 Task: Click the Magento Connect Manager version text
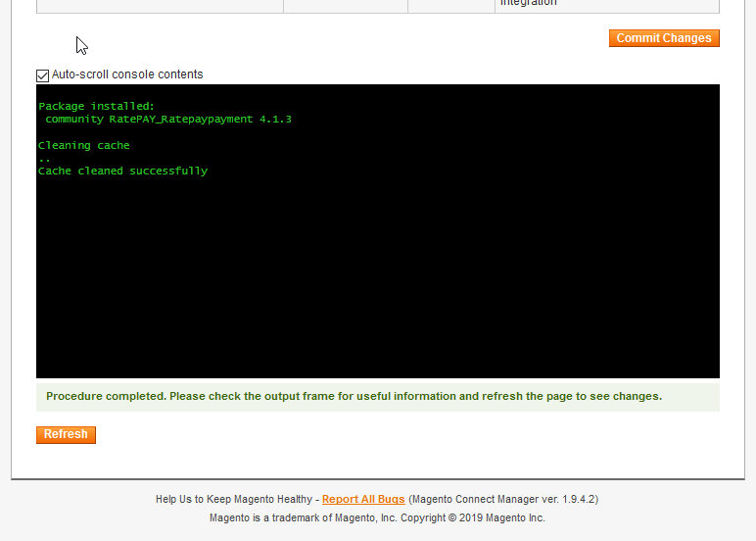tap(502, 499)
